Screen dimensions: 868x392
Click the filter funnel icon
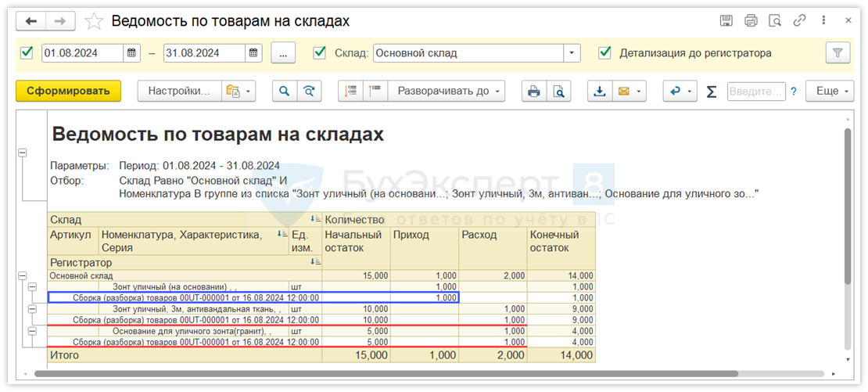point(838,53)
